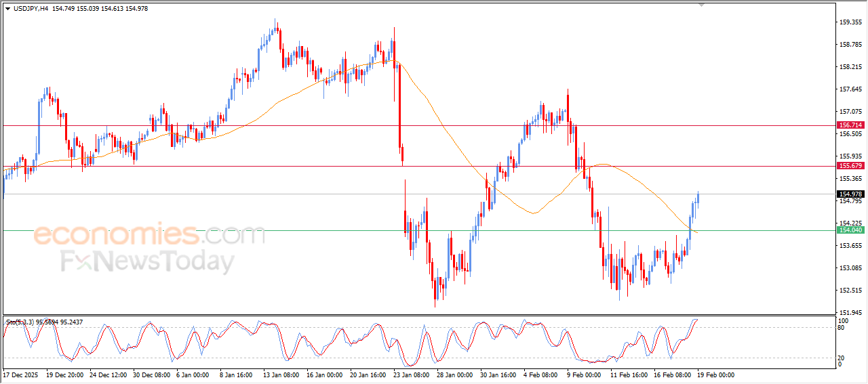Select the 156.714 red price label
This screenshot has height=384, width=868.
[x=850, y=125]
